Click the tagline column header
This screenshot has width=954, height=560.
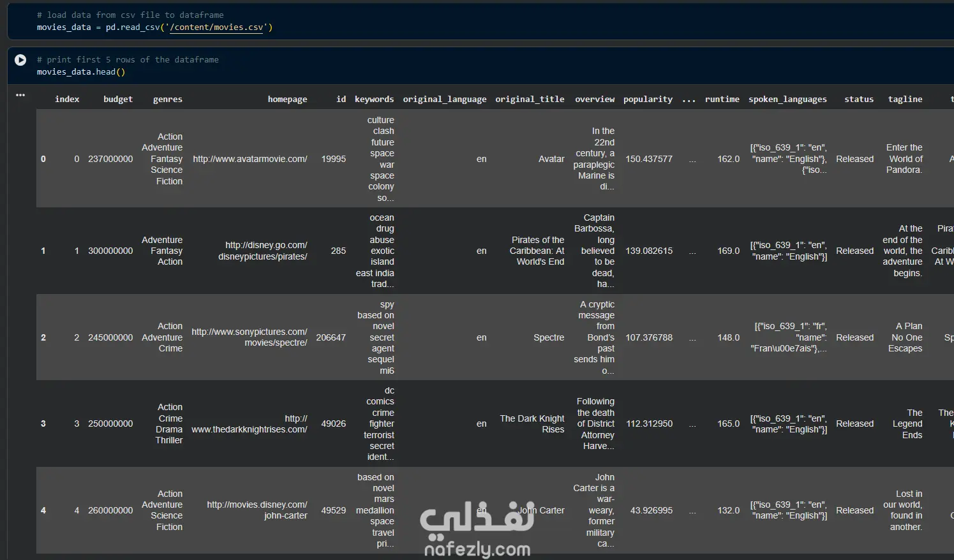(x=905, y=99)
